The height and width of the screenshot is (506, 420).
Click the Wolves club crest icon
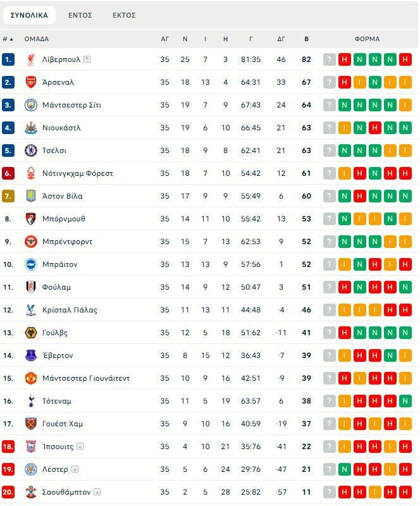tap(30, 333)
